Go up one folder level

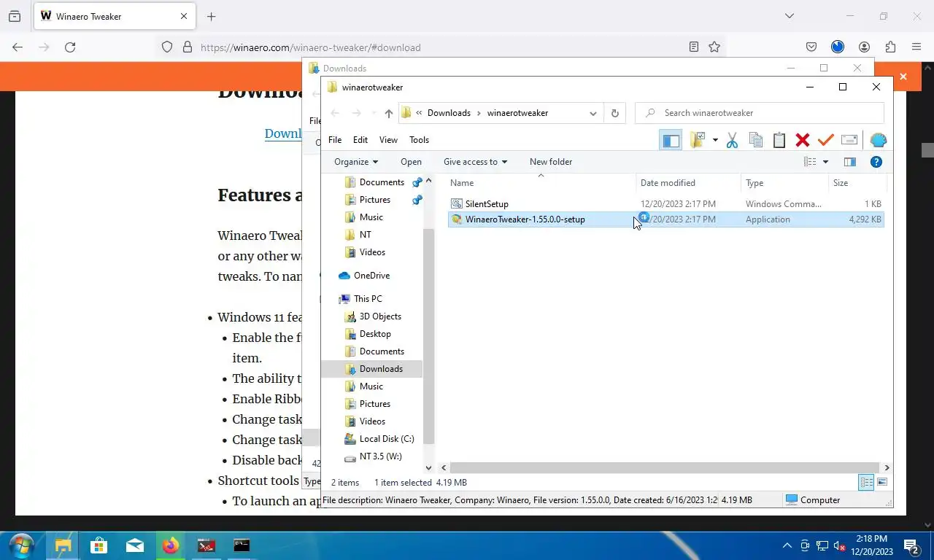[x=388, y=113]
